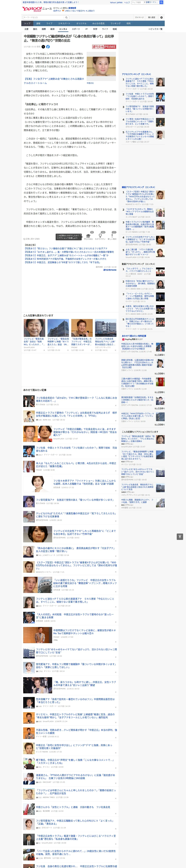Open the スポーツ category
Screen dimensions: 186x868
click(76, 29)
